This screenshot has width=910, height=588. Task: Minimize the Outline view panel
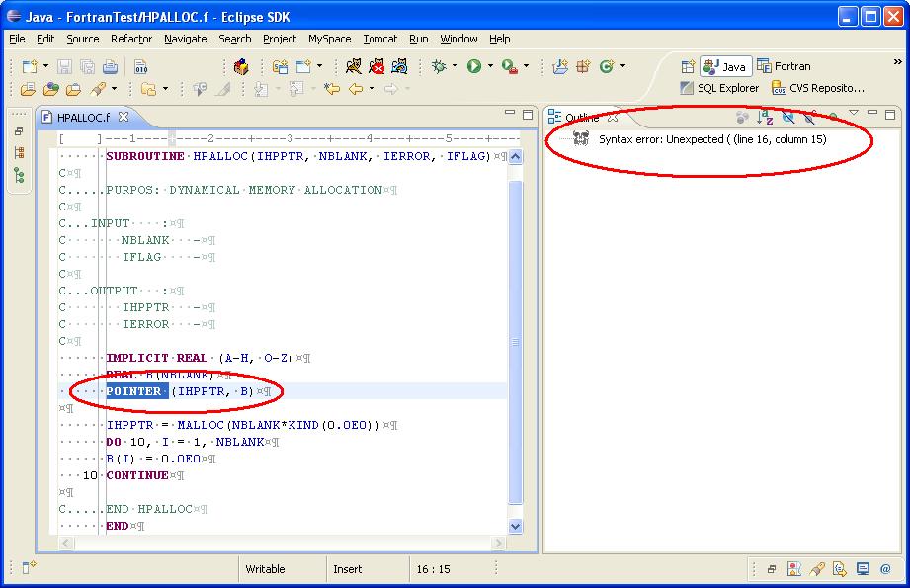pyautogui.click(x=872, y=113)
